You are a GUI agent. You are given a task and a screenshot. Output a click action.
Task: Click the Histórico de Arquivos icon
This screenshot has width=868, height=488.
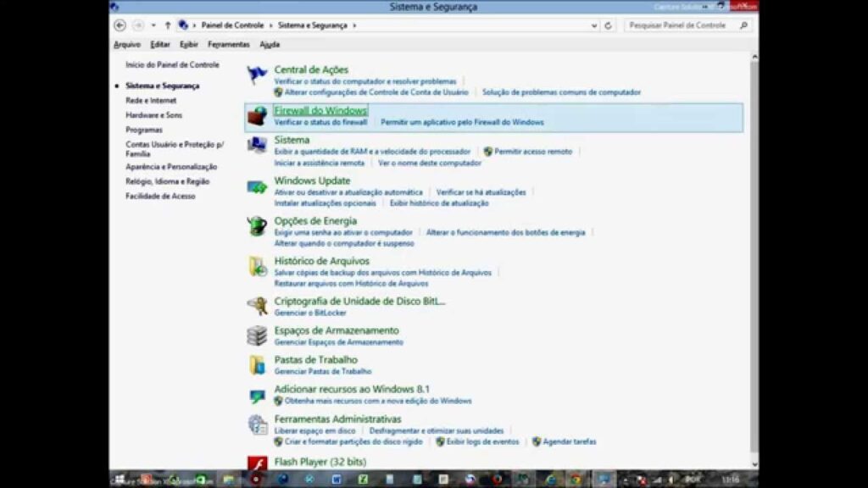[x=257, y=267]
